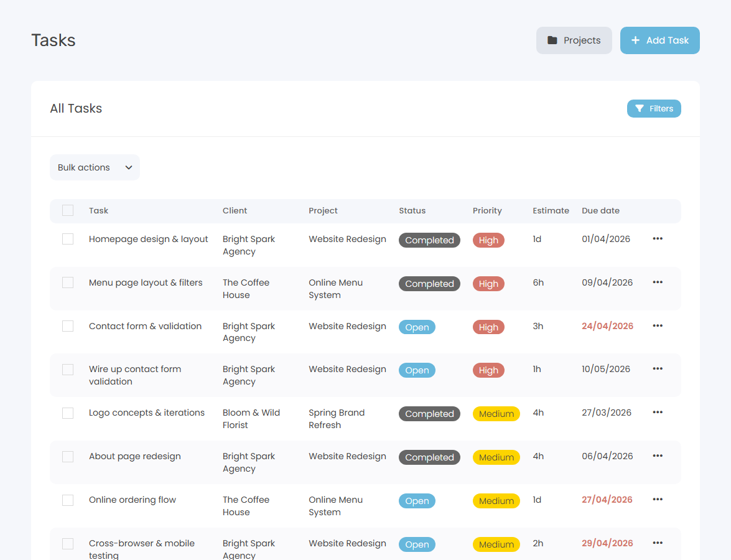Click High badge on Wire up contact form row
731x560 pixels.
488,370
